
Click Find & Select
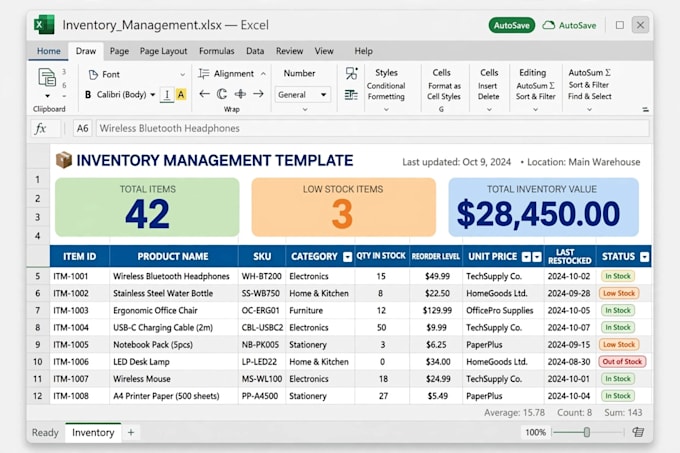pos(590,96)
